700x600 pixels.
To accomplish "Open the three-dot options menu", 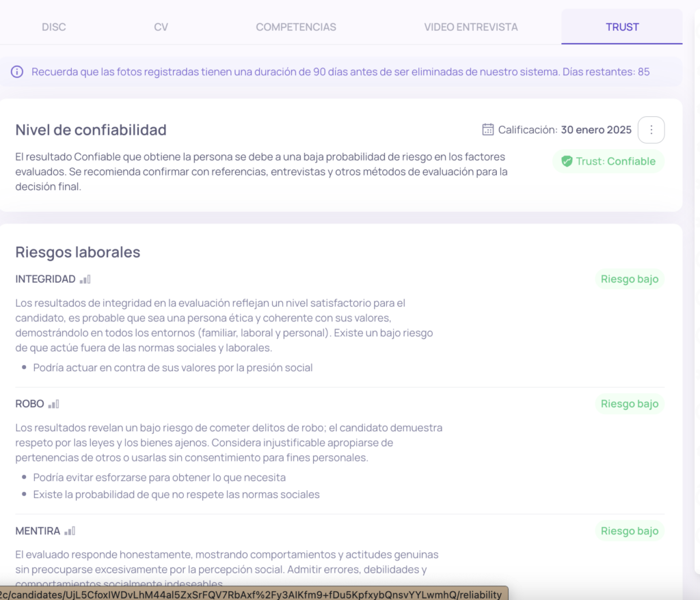I will [x=651, y=130].
